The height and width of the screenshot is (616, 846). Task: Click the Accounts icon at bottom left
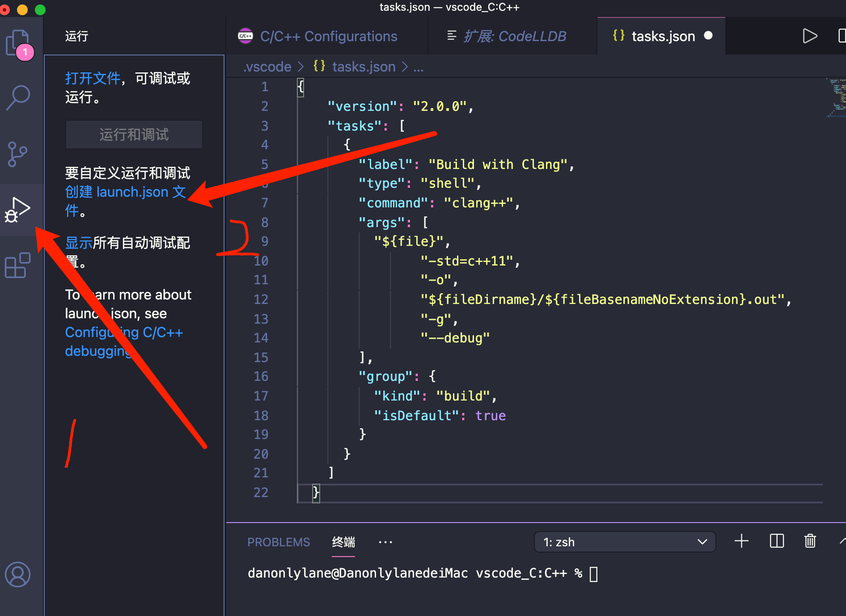pos(18,575)
